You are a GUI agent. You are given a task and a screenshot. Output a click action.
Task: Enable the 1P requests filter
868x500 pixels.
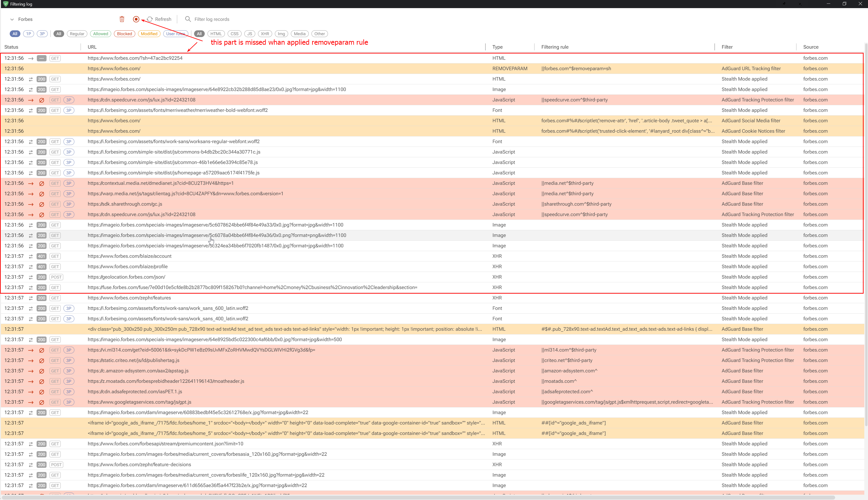28,34
